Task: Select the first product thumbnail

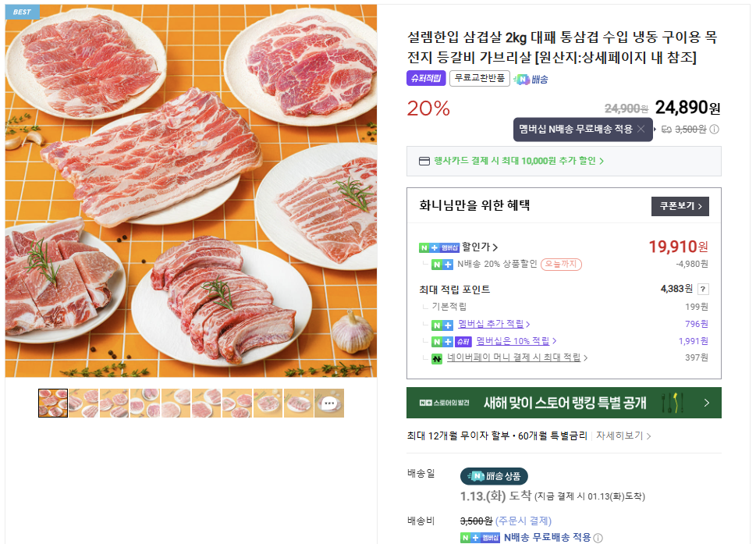Action: click(x=52, y=403)
